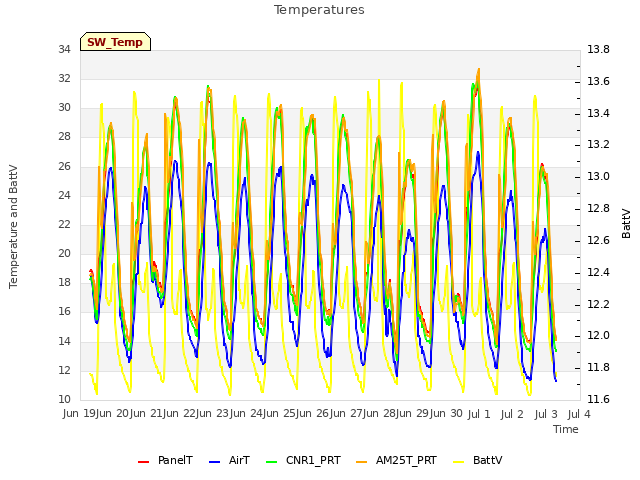Select the CNR1_PRT legend entry

(x=303, y=460)
